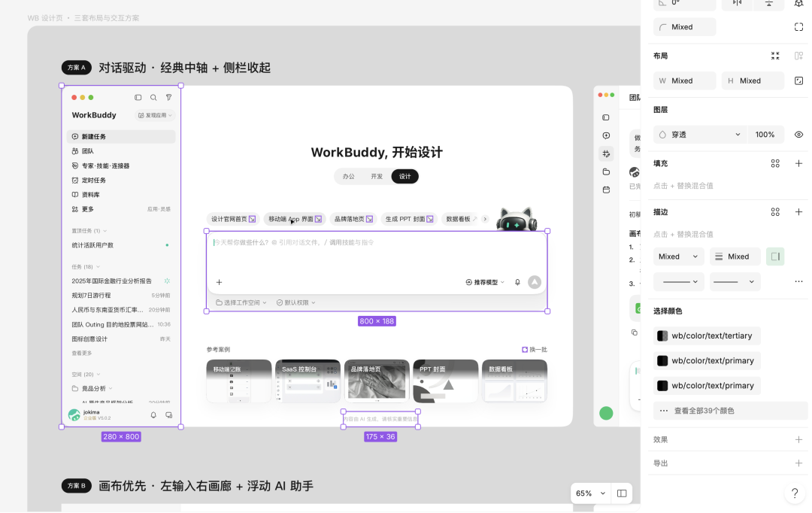812x513 pixels.
Task: Click 查看全部39个颜色 button
Action: [730, 411]
